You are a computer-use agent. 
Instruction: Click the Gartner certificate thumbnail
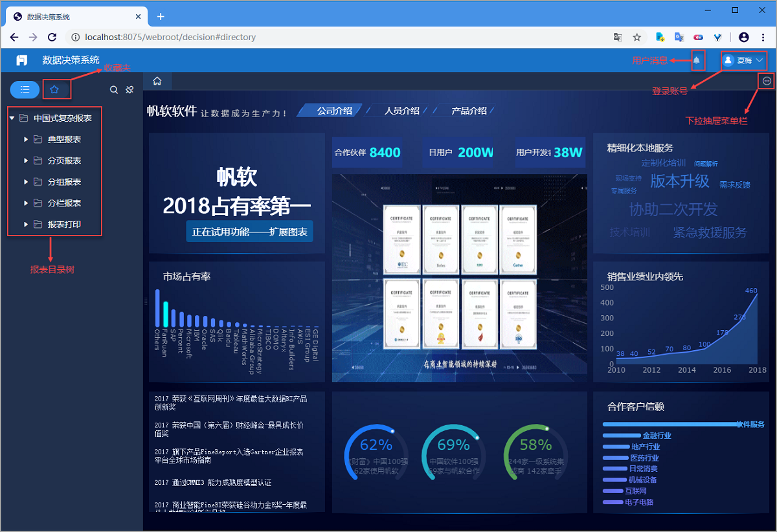click(x=517, y=239)
